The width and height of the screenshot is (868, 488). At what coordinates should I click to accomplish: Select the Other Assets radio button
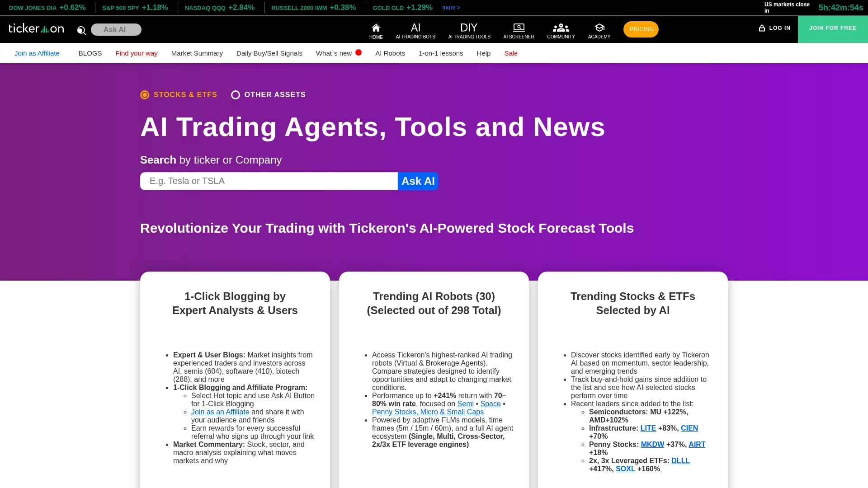point(236,95)
